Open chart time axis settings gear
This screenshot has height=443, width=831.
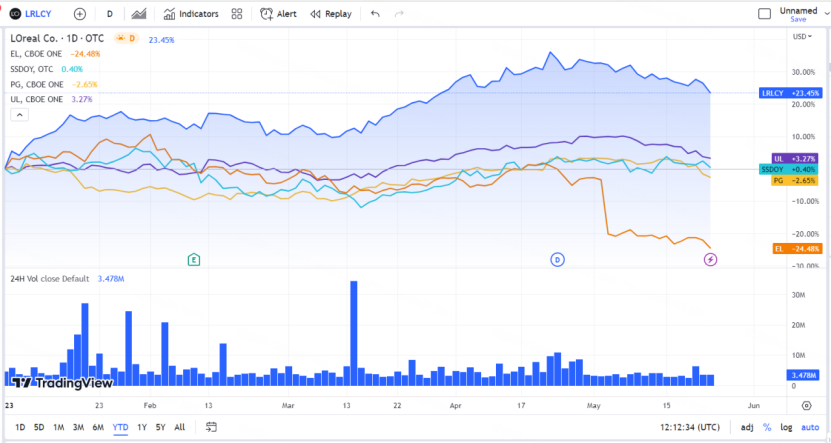click(806, 405)
